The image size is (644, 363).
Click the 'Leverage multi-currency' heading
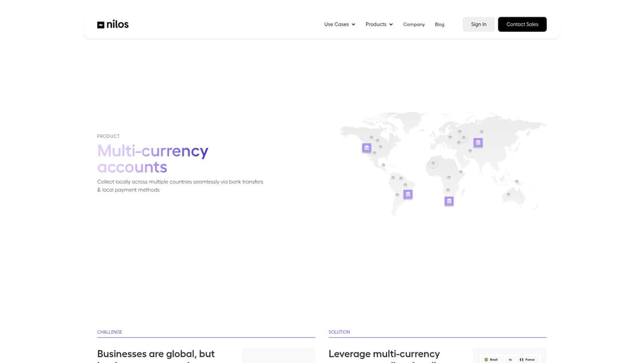(x=384, y=353)
